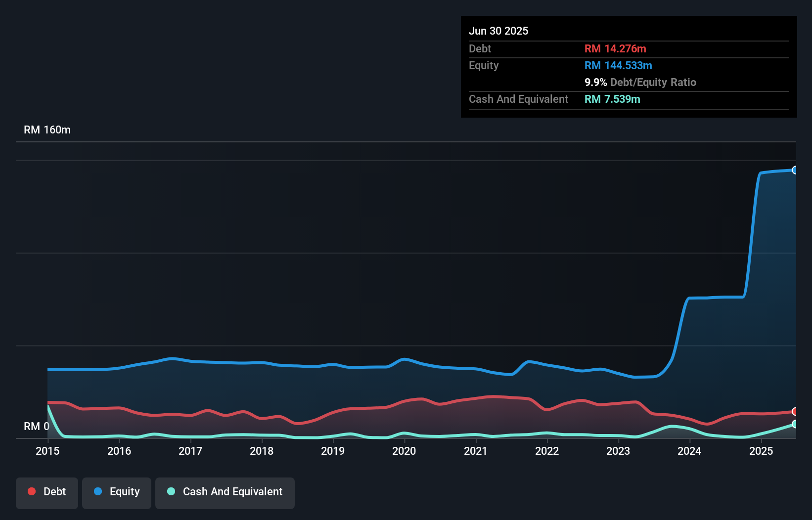This screenshot has width=812, height=520.
Task: Click the 'Jun 30 2025' tooltip header
Action: pyautogui.click(x=498, y=31)
